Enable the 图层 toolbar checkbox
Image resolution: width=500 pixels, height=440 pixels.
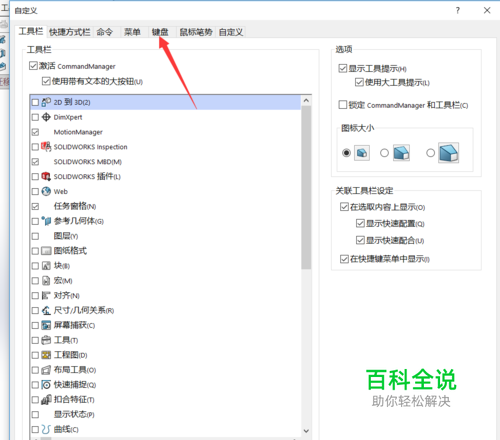click(x=35, y=236)
